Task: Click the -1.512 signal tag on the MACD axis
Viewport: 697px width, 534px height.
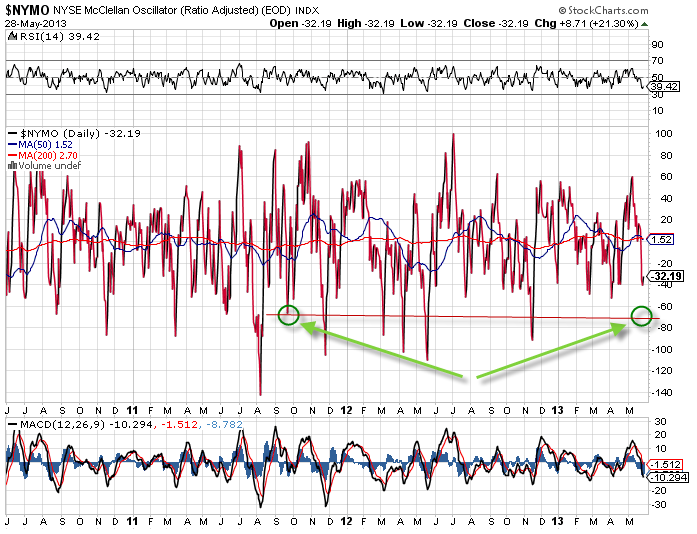Action: coord(665,465)
